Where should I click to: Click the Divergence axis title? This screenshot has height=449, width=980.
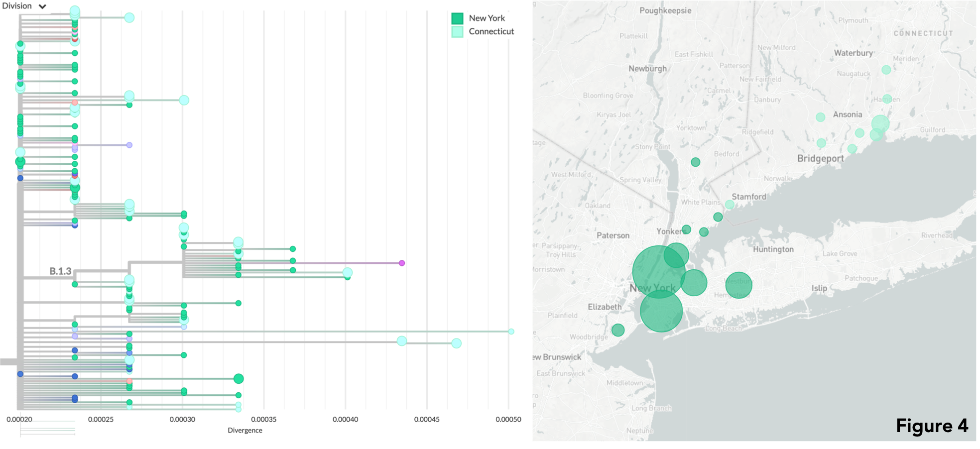[x=245, y=431]
